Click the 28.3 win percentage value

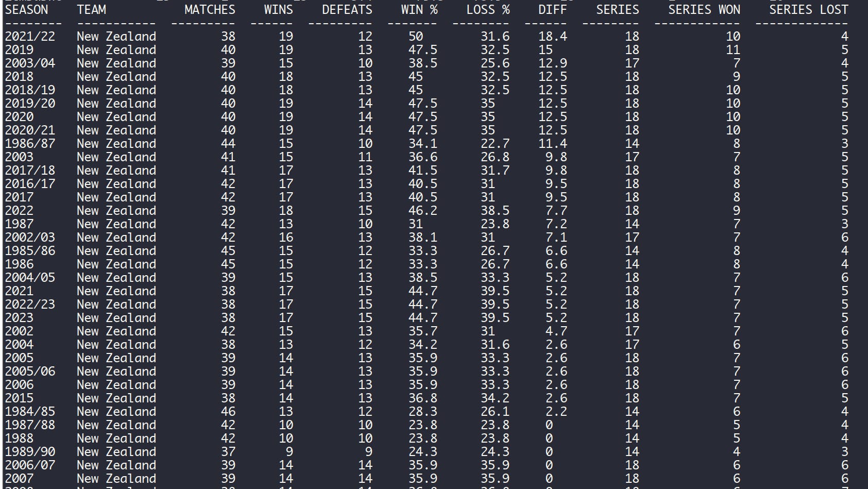click(423, 412)
